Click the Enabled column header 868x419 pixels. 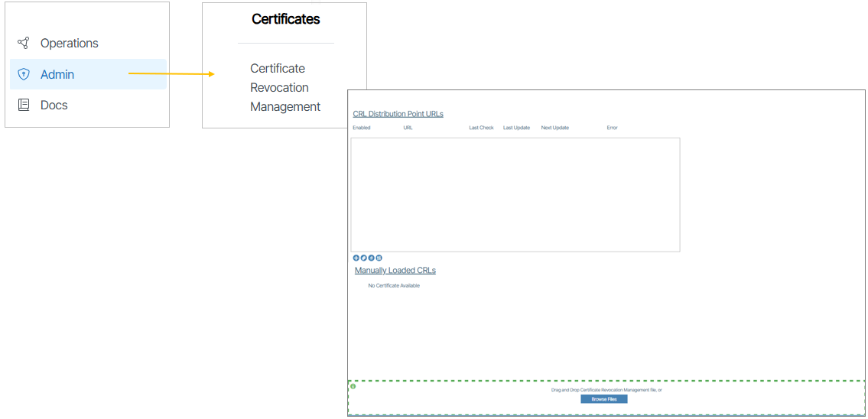coord(361,128)
